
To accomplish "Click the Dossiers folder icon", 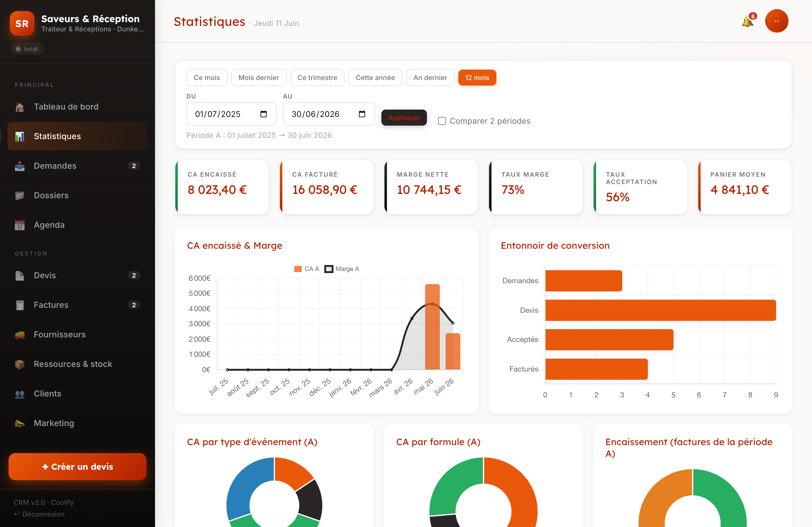I will click(x=20, y=195).
